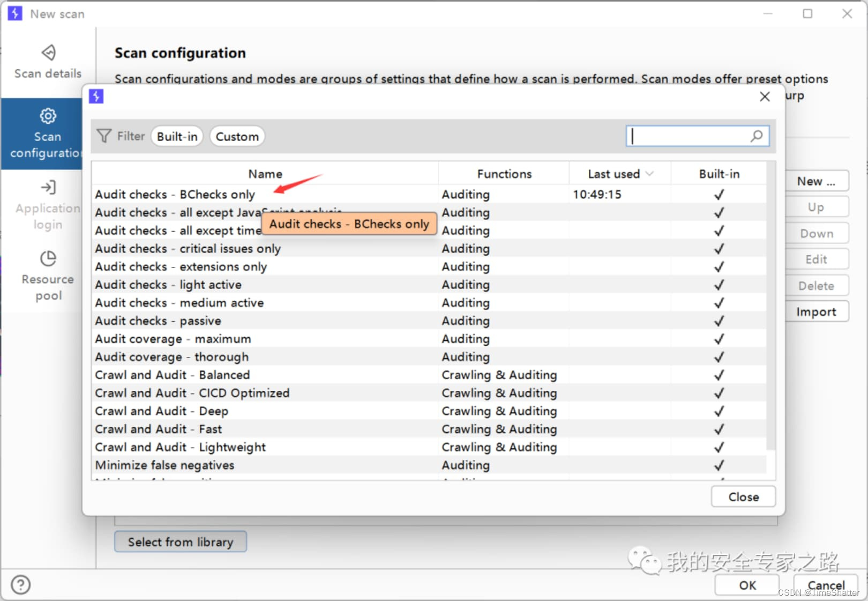Select Audit coverage - thorough
868x601 pixels.
click(x=429, y=357)
